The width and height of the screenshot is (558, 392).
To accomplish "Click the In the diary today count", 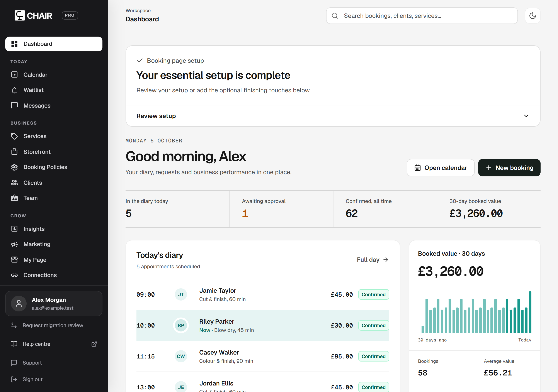I will pos(129,213).
